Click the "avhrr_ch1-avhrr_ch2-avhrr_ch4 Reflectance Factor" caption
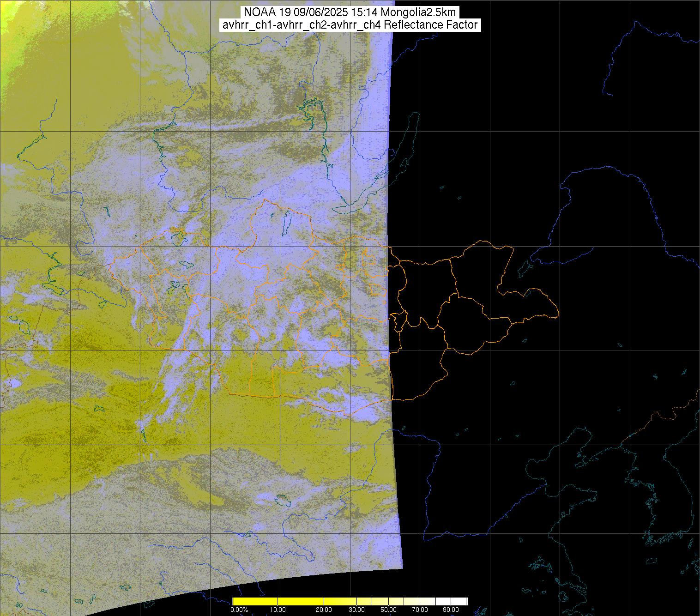 click(x=350, y=25)
